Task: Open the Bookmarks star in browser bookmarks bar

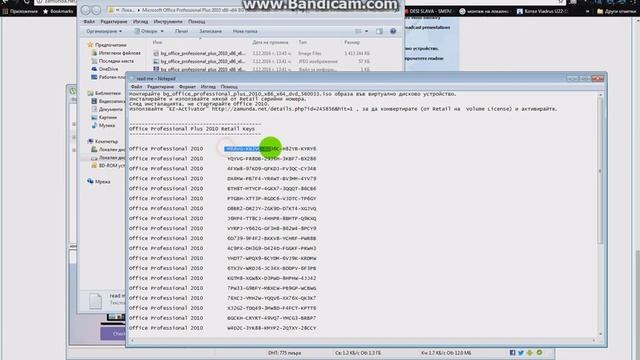Action: (x=58, y=11)
